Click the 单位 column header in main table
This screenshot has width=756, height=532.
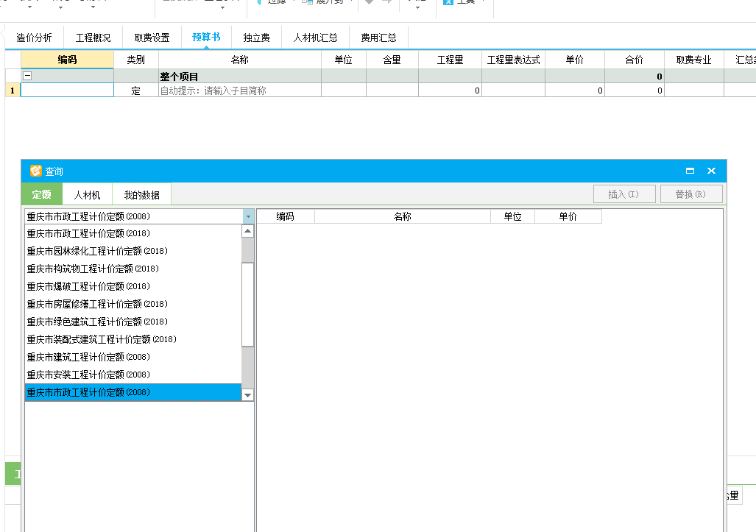(344, 60)
